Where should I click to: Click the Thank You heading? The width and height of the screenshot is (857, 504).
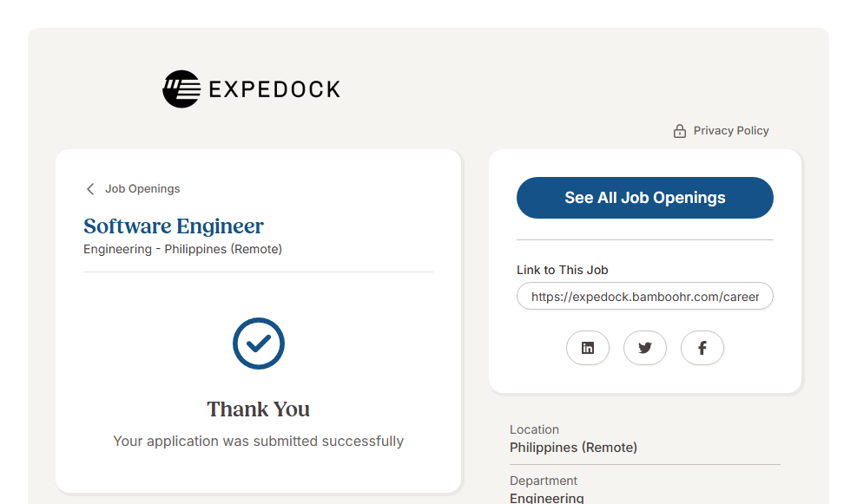258,409
